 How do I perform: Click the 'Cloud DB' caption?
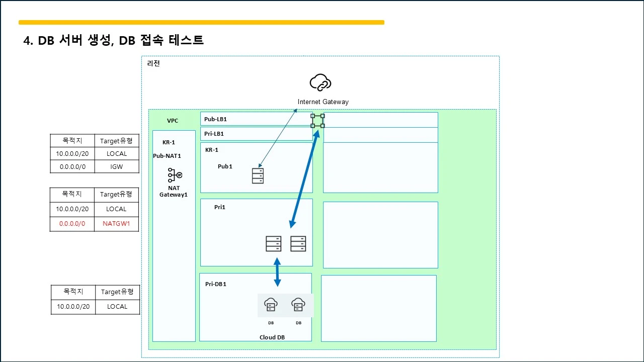coord(272,337)
